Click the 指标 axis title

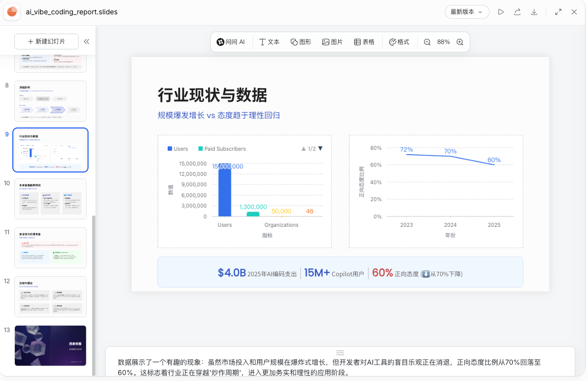tap(267, 235)
